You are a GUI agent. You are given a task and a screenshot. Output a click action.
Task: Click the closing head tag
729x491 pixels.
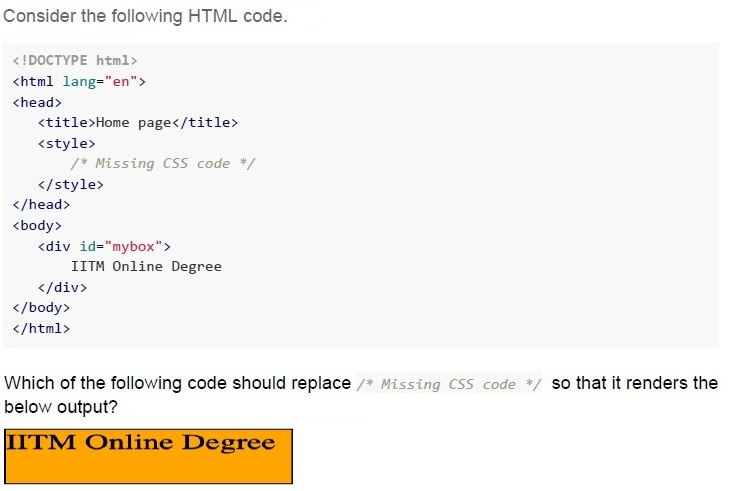(41, 205)
